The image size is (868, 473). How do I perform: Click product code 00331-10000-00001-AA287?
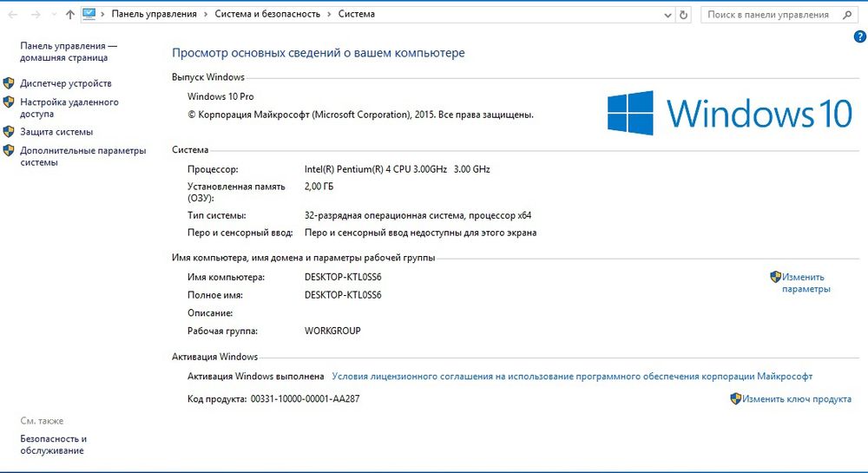[x=305, y=398]
